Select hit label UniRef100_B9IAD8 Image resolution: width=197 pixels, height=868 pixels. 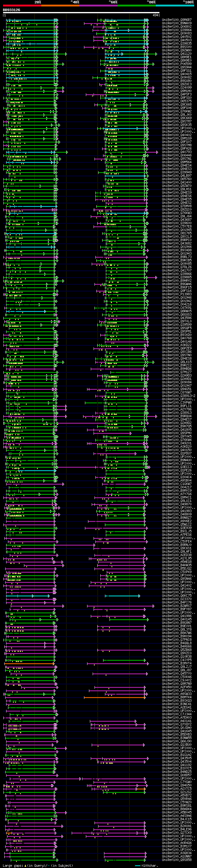pos(177,250)
